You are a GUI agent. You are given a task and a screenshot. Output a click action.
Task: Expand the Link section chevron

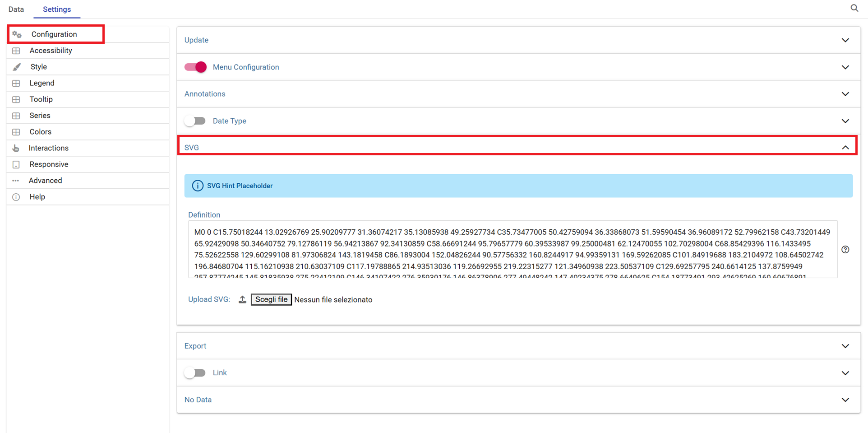tap(845, 373)
